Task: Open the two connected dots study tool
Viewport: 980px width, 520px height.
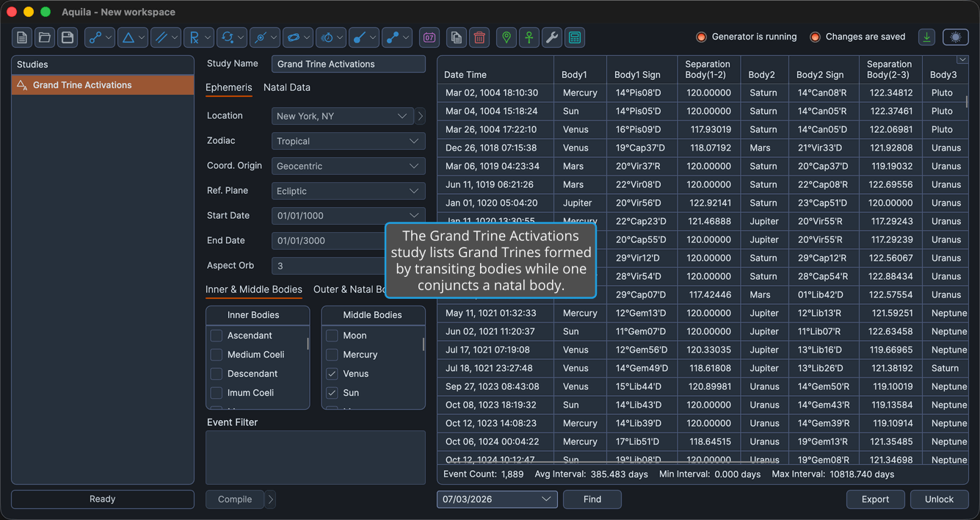Action: 397,37
